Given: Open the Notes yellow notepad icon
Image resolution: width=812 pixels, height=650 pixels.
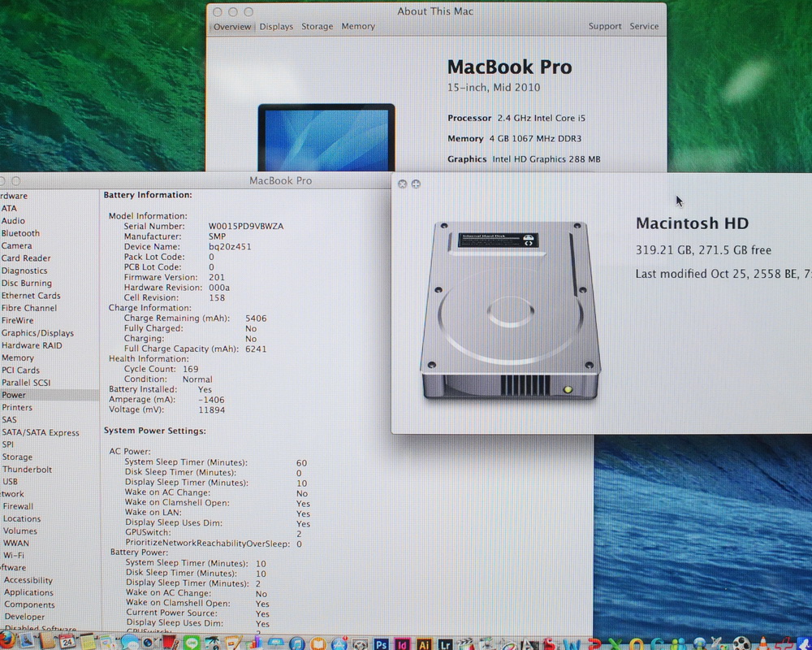Looking at the screenshot, I should pos(88,642).
